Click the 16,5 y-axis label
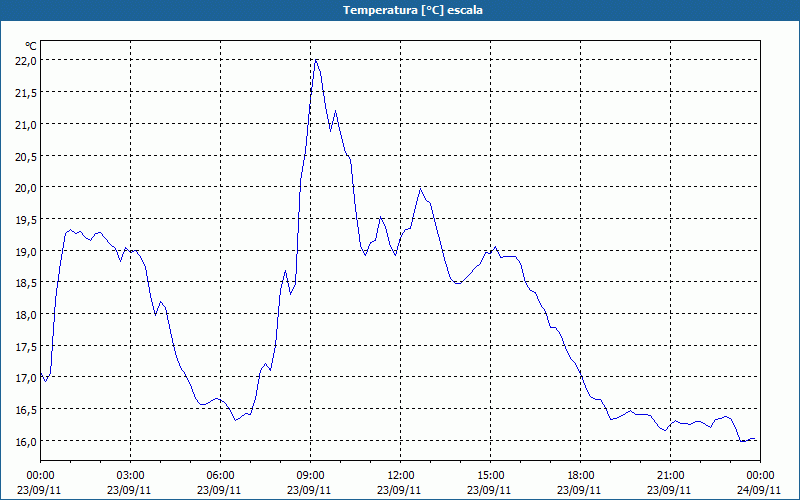 (26, 410)
